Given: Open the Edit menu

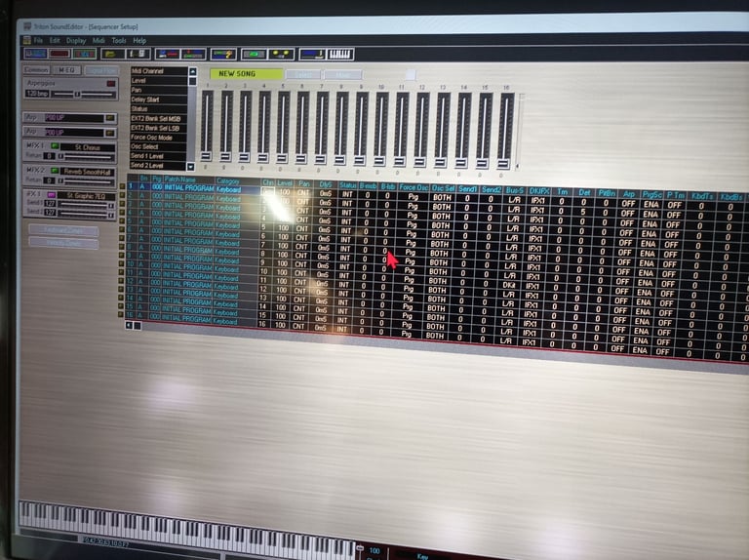Looking at the screenshot, I should [x=55, y=40].
